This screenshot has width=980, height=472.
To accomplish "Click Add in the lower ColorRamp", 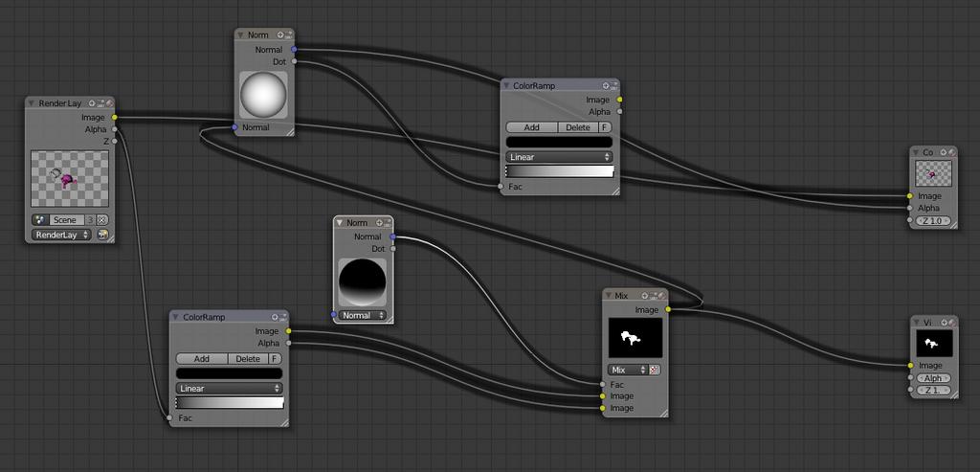I will pos(202,359).
